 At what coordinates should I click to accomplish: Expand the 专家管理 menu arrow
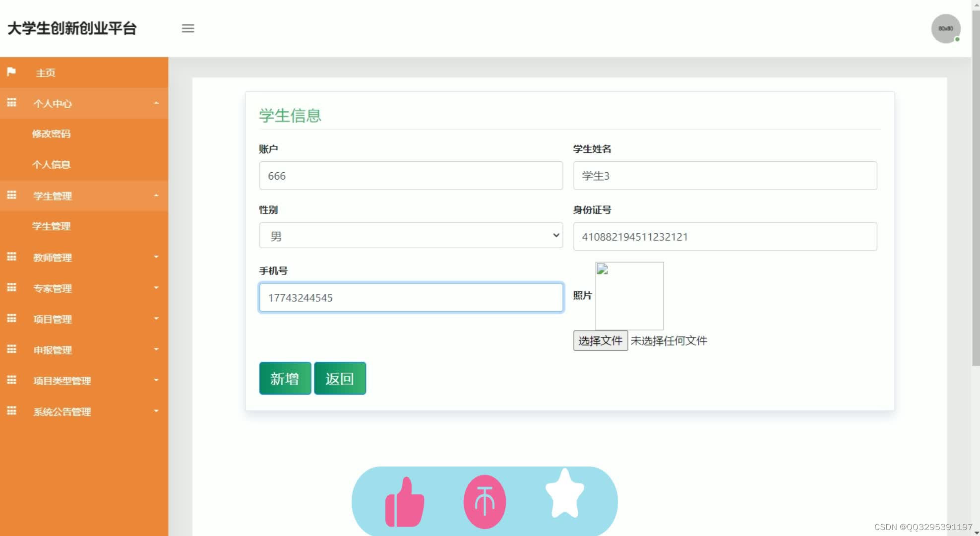click(156, 288)
